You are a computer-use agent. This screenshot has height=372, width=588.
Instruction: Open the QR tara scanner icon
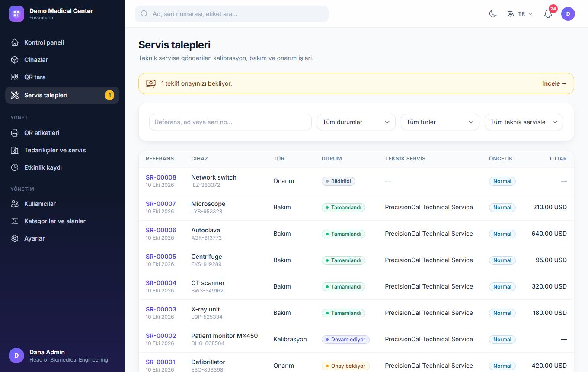[x=15, y=77]
